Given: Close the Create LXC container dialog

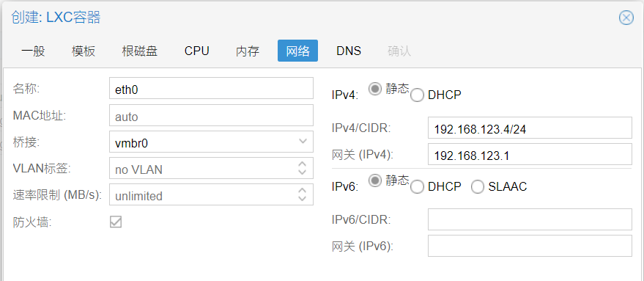Looking at the screenshot, I should (x=626, y=18).
